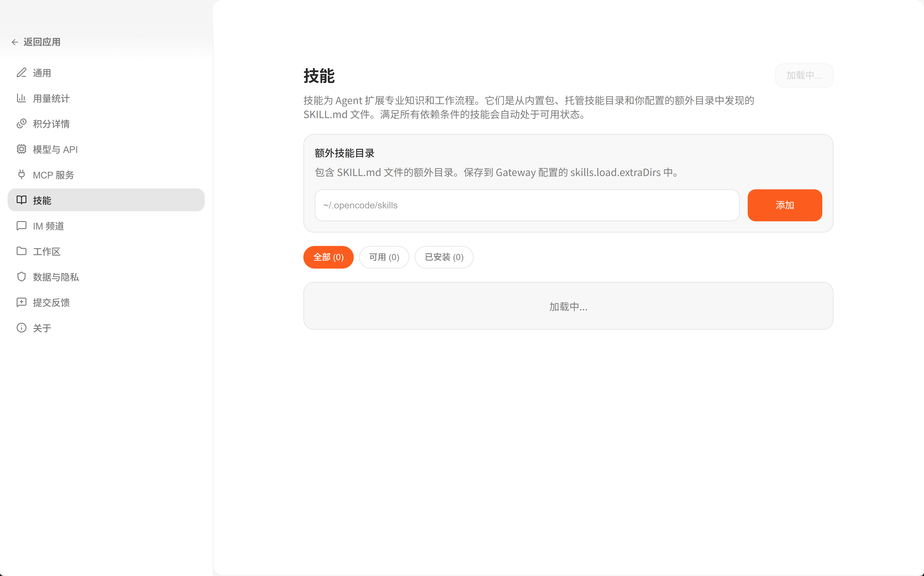Click the plug icon for MCP 服务
This screenshot has height=576, width=924.
click(21, 174)
